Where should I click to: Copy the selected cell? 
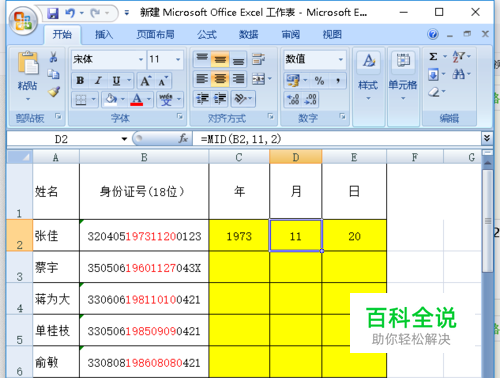point(53,74)
